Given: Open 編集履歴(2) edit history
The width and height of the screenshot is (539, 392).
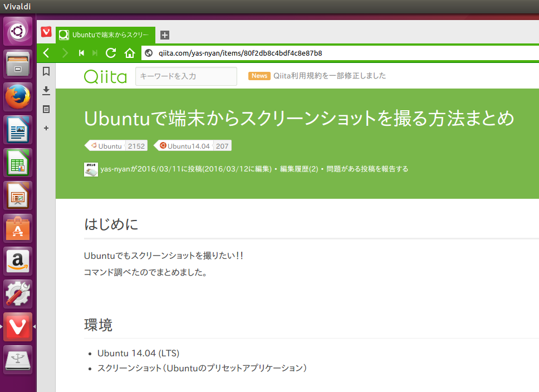Looking at the screenshot, I should tap(299, 169).
